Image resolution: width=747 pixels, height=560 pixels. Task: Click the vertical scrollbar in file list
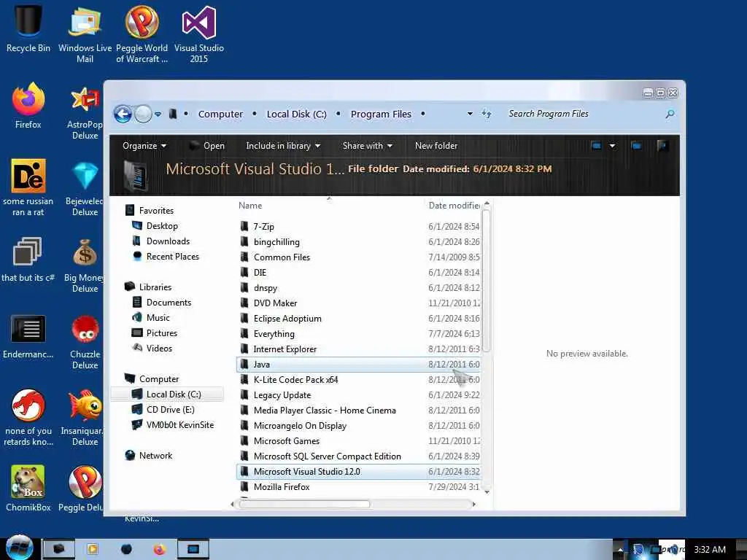point(487,281)
